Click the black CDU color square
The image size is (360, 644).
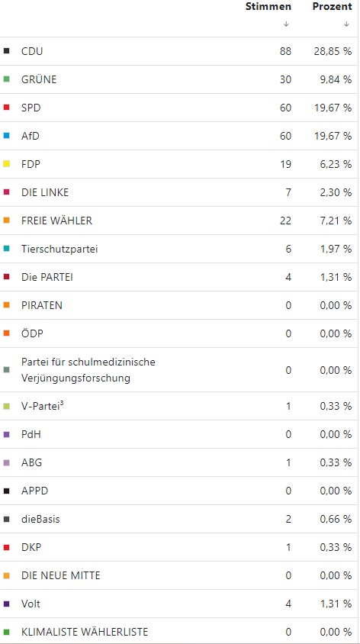point(6,51)
